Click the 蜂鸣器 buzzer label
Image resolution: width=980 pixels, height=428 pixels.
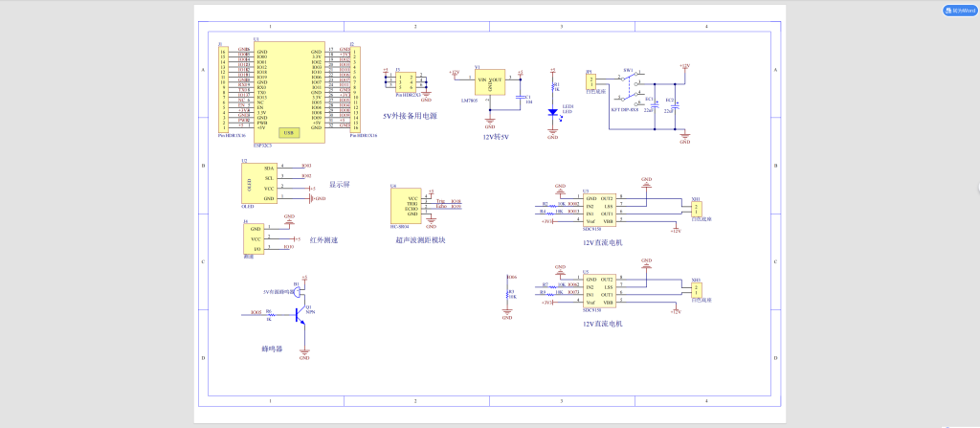click(274, 350)
